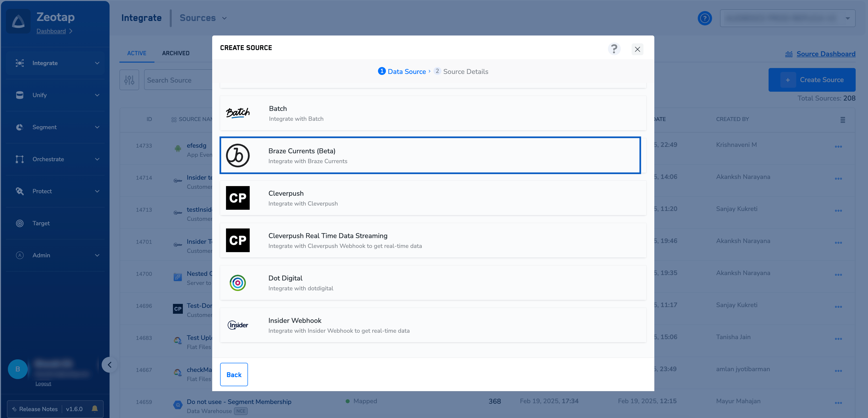Open Do not usee - Segment Membership source
The height and width of the screenshot is (418, 868).
239,401
